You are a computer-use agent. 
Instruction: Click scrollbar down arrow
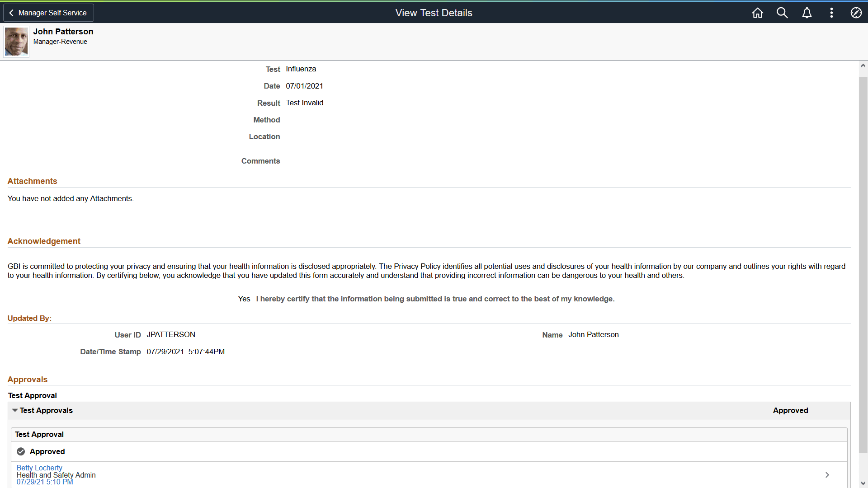pyautogui.click(x=863, y=483)
